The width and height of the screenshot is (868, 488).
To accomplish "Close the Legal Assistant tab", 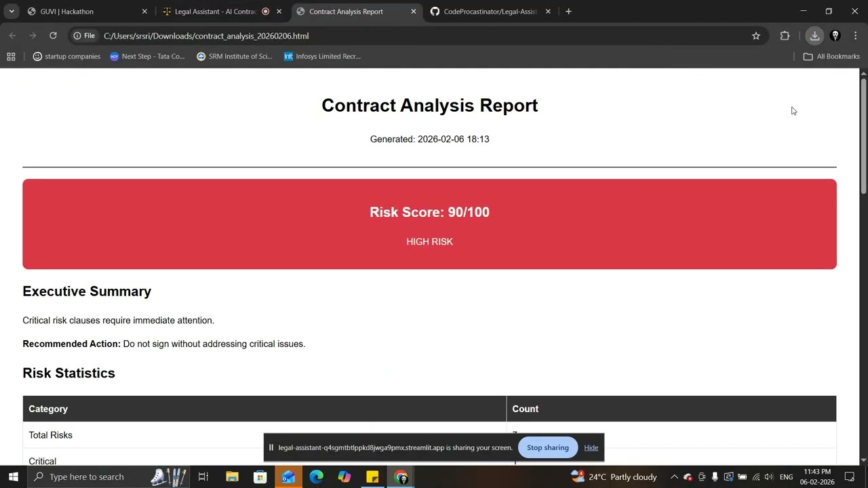I will point(279,12).
